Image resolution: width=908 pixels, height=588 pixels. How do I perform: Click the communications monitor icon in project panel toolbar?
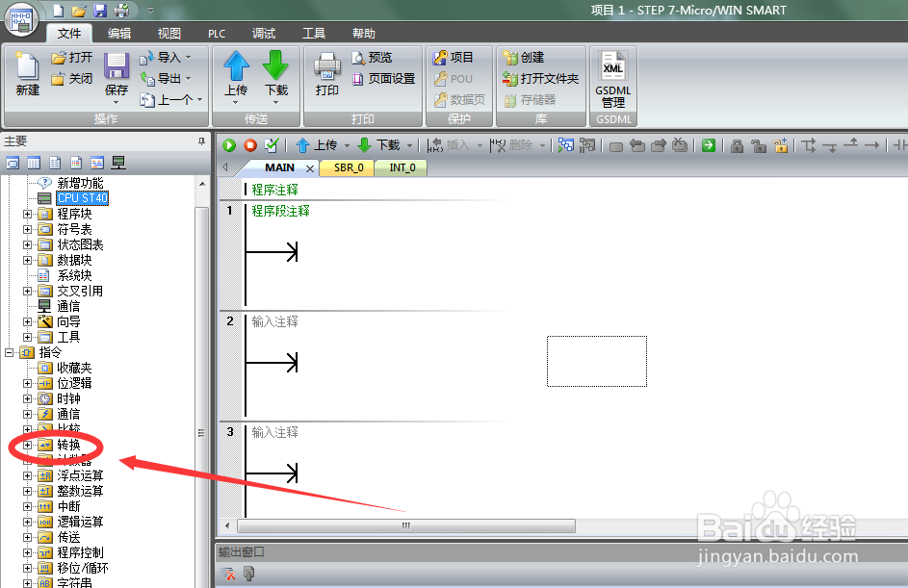(118, 163)
